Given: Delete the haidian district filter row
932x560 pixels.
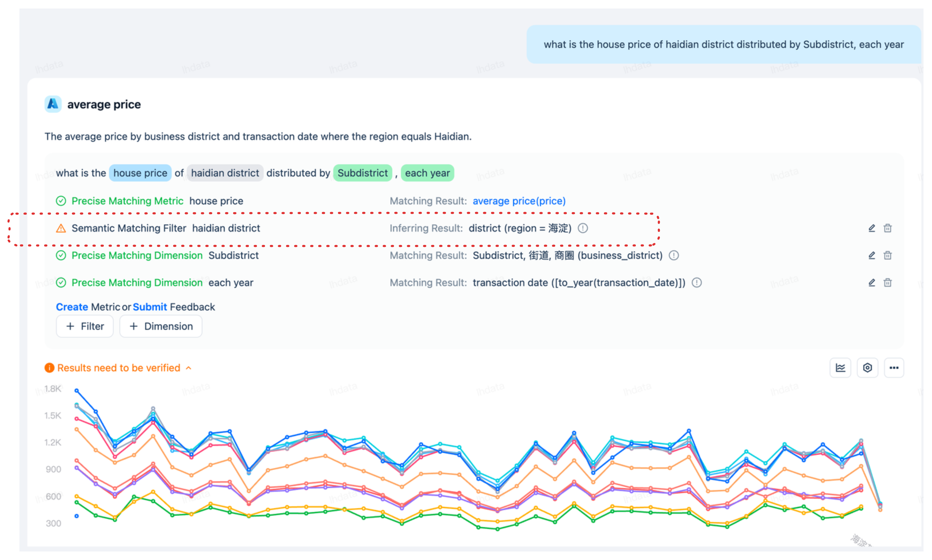Looking at the screenshot, I should 888,228.
